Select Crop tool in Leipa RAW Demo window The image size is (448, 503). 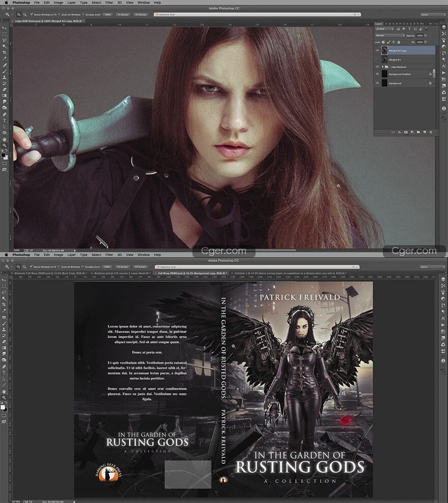pos(4,51)
